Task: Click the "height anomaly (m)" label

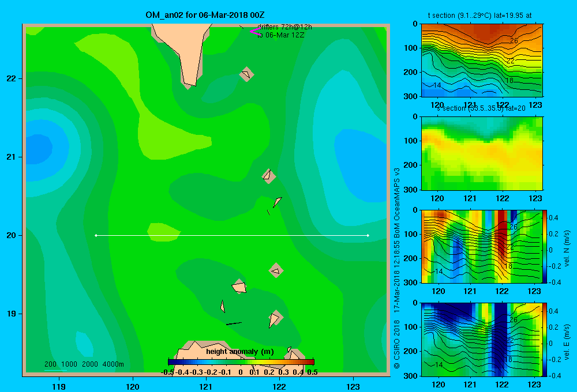Action: pyautogui.click(x=240, y=352)
